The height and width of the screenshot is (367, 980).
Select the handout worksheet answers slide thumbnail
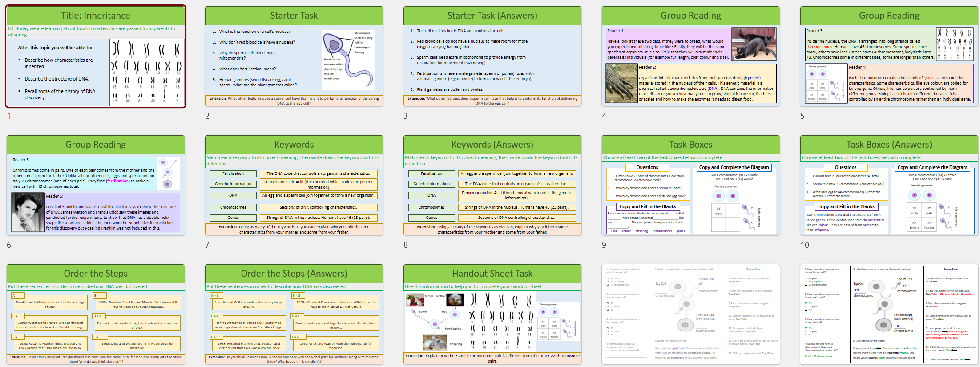(889, 315)
